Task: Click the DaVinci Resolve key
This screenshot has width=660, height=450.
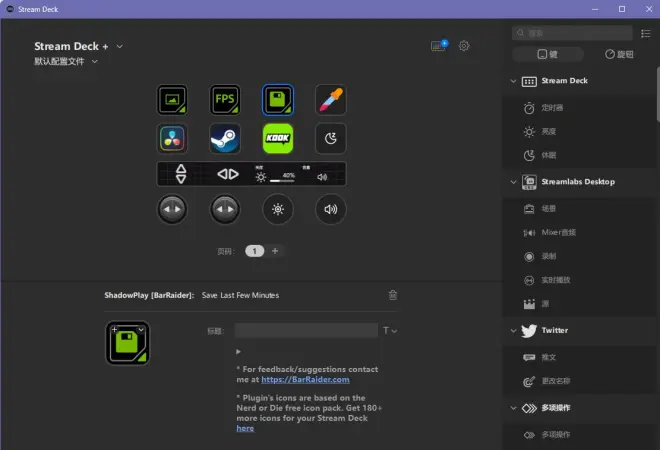Action: tap(172, 138)
